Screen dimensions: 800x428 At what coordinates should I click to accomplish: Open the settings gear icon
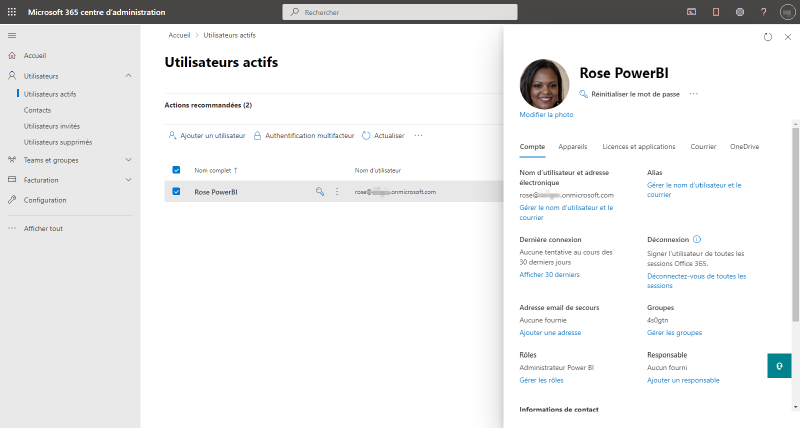click(x=740, y=12)
